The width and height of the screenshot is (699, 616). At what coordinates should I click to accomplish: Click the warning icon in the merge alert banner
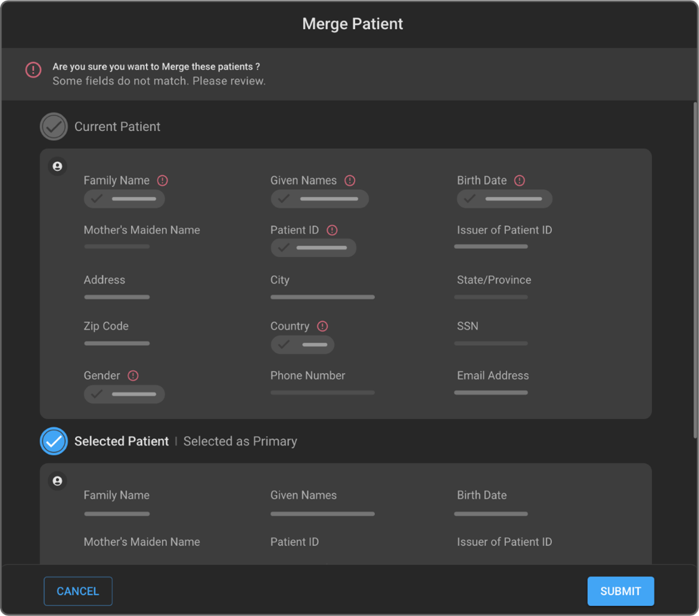[x=33, y=70]
